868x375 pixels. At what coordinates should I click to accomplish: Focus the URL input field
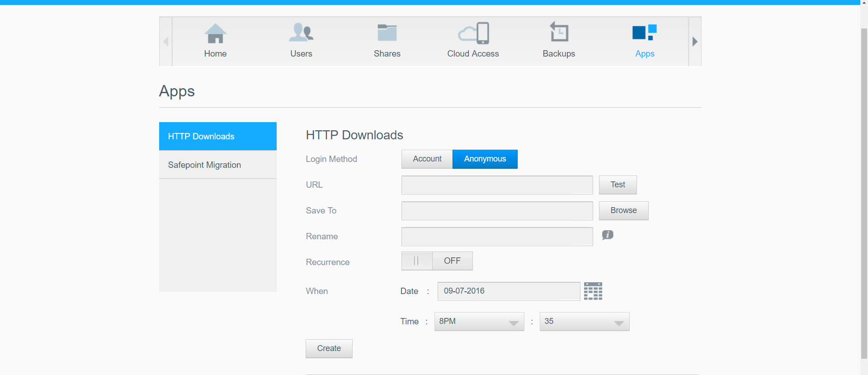pyautogui.click(x=497, y=185)
